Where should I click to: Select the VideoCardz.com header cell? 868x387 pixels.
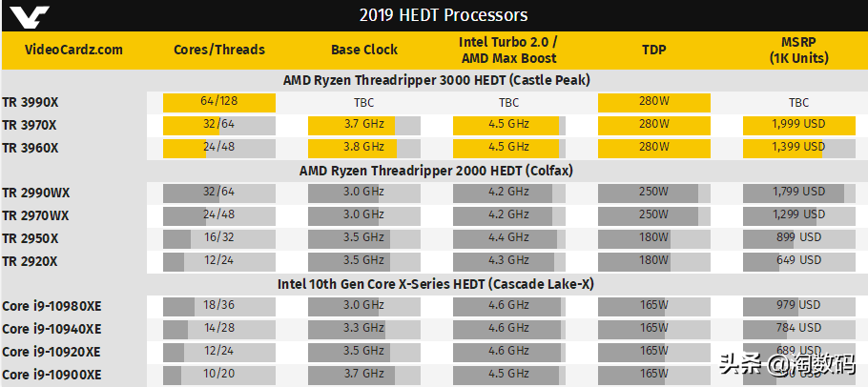[73, 50]
